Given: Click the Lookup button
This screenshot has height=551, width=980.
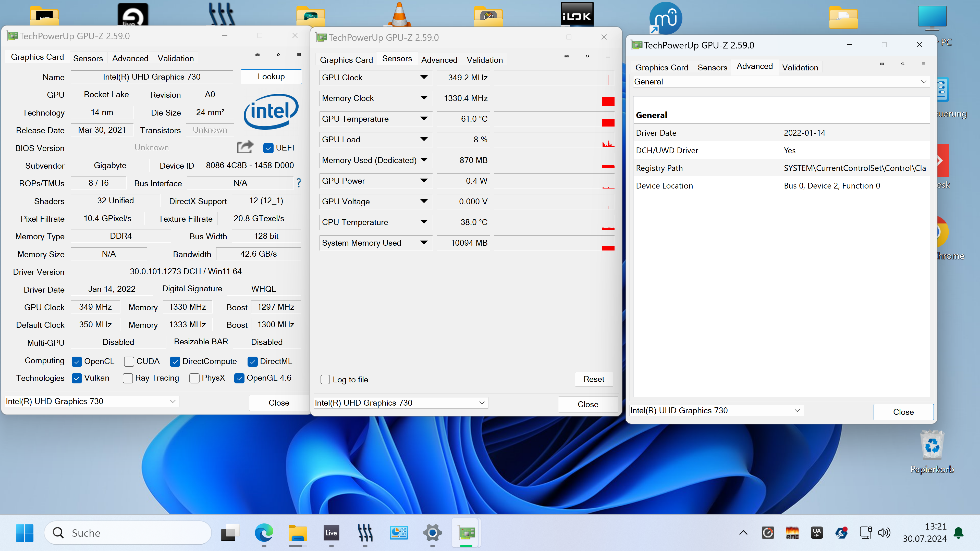Looking at the screenshot, I should click(271, 77).
